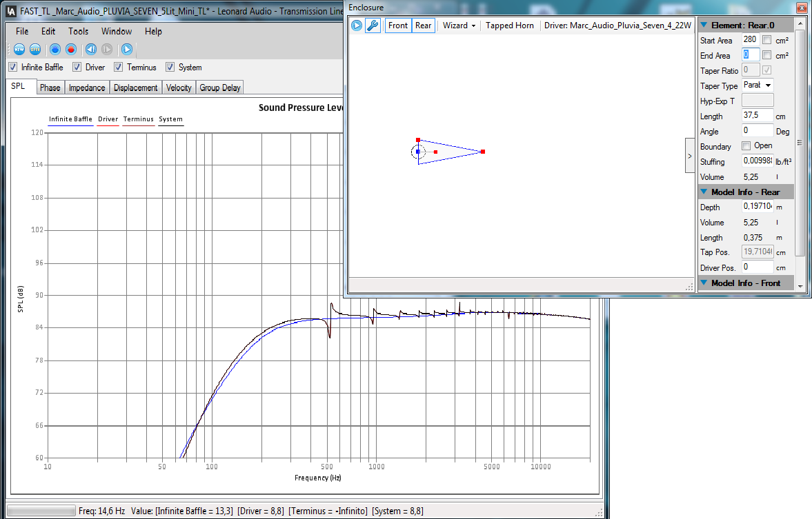Click the Leonard Audio app icon in title bar
Image resolution: width=812 pixels, height=519 pixels.
pyautogui.click(x=11, y=11)
